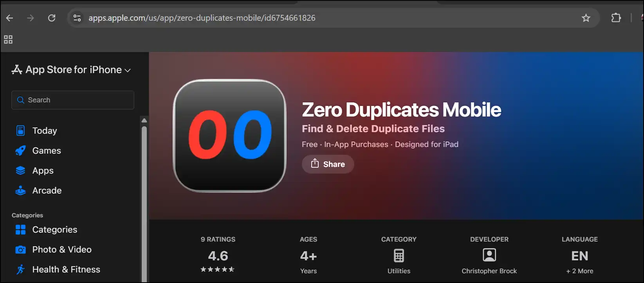Bookmark this page with the star icon

586,18
